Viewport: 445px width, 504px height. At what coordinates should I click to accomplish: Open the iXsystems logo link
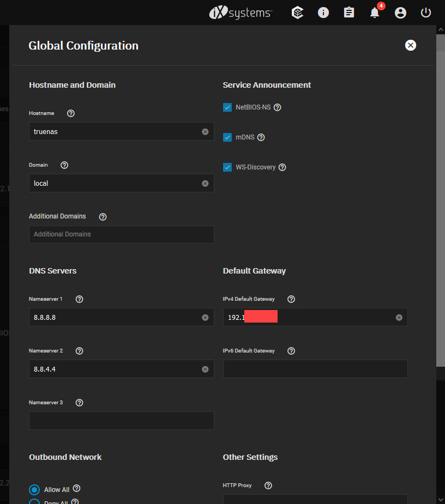click(x=240, y=13)
